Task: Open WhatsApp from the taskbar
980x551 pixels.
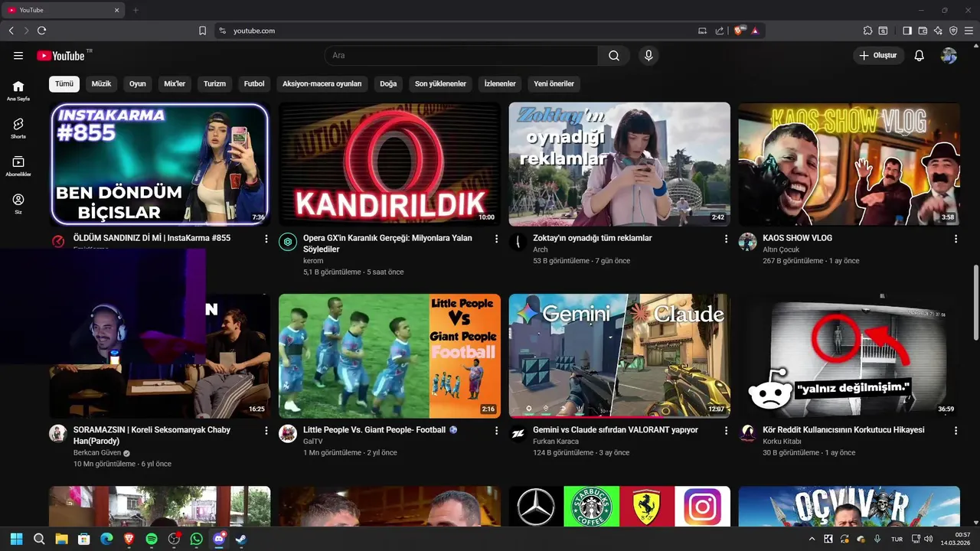Action: pos(196,539)
